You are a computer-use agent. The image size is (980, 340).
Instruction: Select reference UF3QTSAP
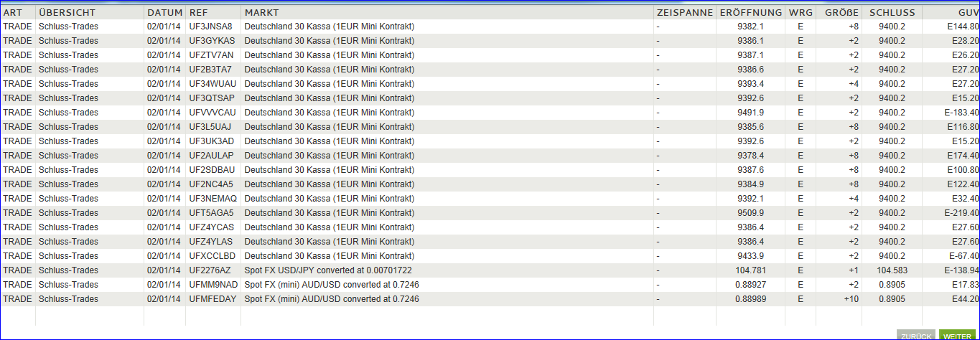(x=212, y=98)
